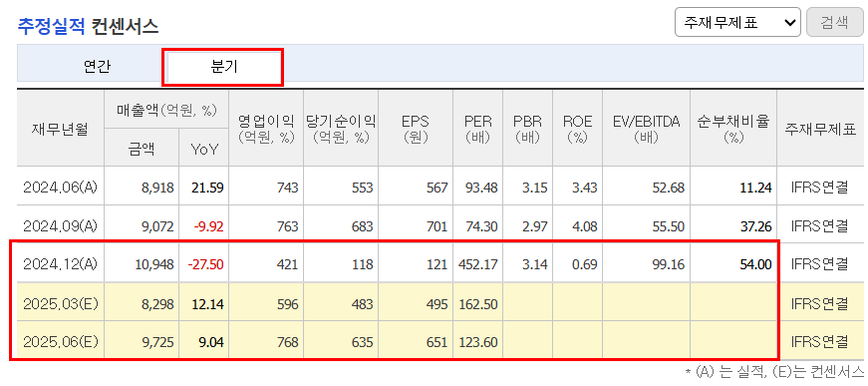Click YoY value 21.59
Screen dimensions: 868x386
pyautogui.click(x=207, y=188)
